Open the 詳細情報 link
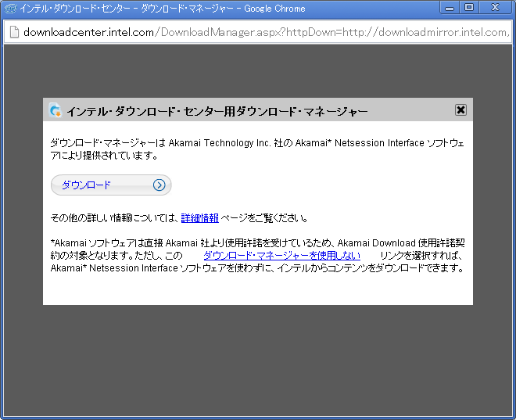This screenshot has height=420, width=516. pos(199,218)
